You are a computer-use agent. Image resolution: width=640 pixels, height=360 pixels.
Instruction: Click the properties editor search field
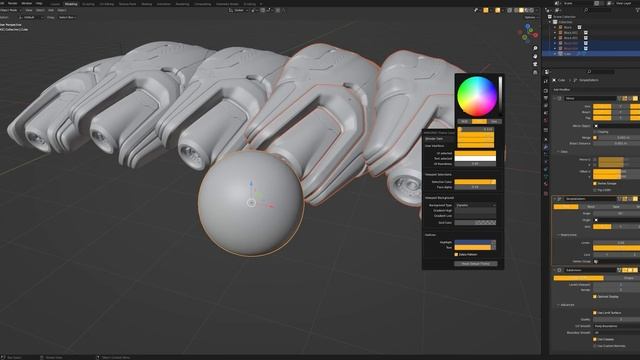600,72
